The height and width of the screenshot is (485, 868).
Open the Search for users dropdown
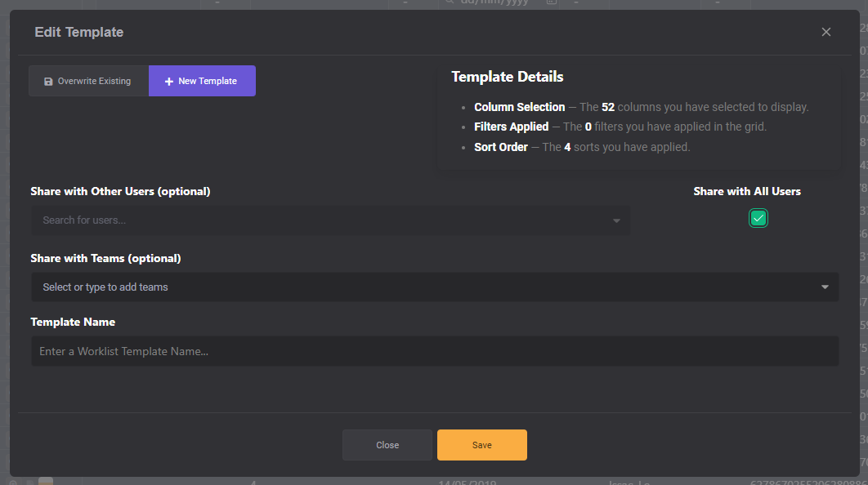coord(330,220)
